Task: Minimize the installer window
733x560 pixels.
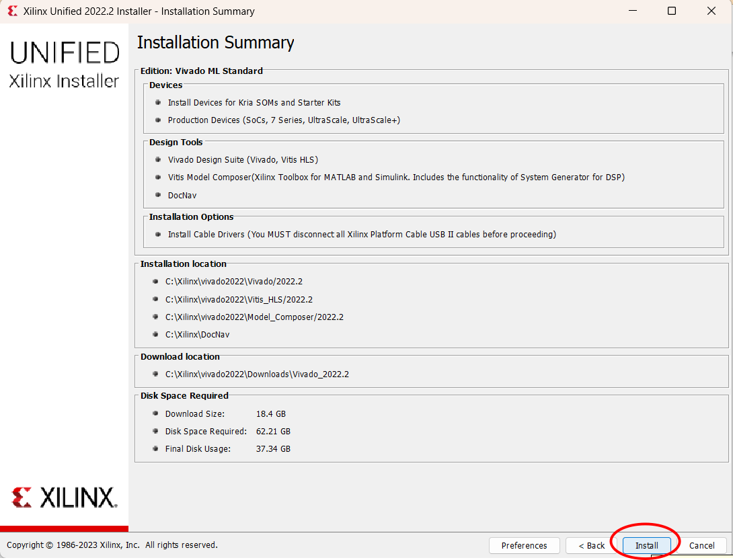Action: pyautogui.click(x=631, y=11)
